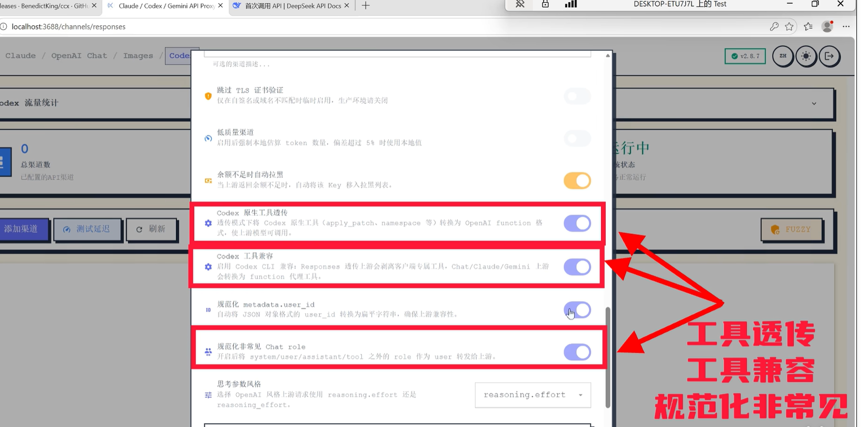Focus the 可选的渠道描述 description field
The image size is (868, 427).
398,54
